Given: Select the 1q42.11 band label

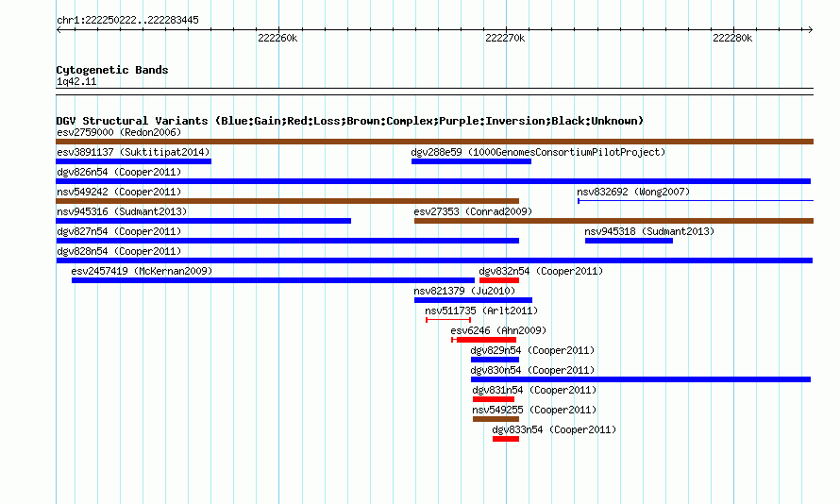Looking at the screenshot, I should (76, 81).
